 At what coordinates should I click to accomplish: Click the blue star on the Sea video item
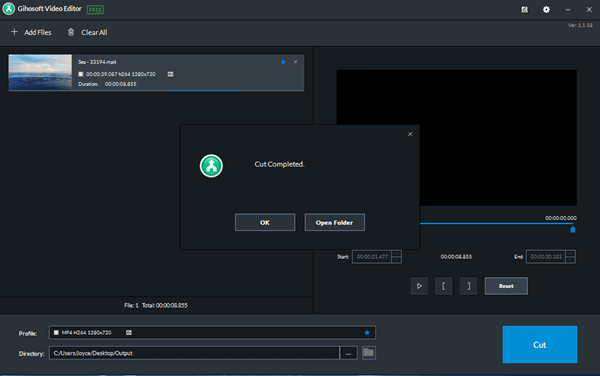283,62
